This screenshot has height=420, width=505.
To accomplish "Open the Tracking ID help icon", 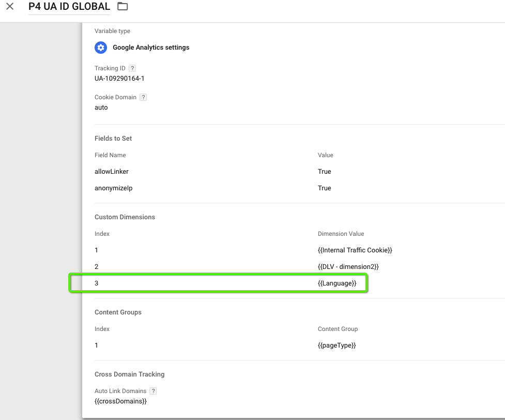I will (132, 68).
